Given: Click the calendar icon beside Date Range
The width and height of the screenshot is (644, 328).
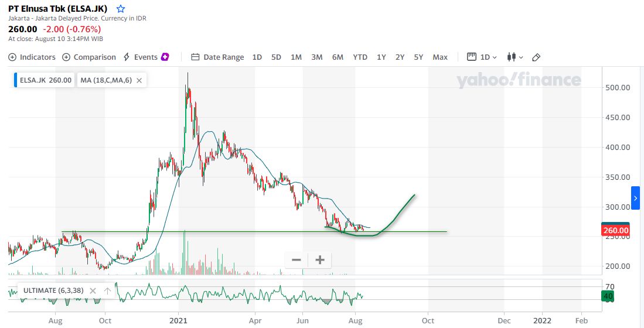Looking at the screenshot, I should pos(196,57).
